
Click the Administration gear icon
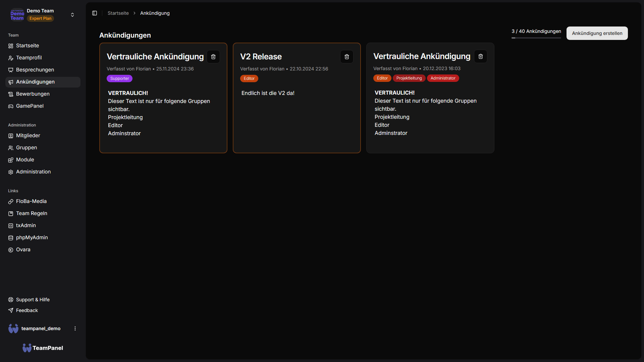point(11,172)
